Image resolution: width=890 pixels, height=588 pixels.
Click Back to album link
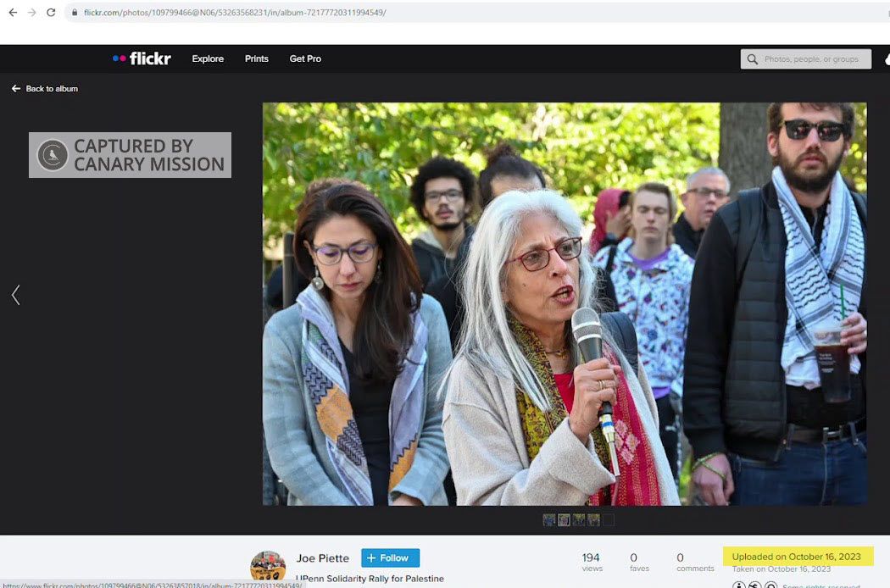(x=45, y=89)
